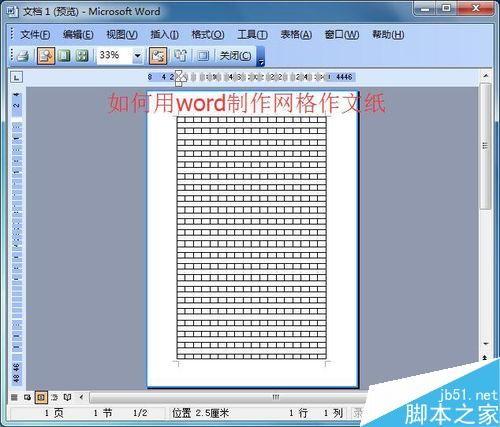Click the '1/2' page count status
500x427 pixels.
pyautogui.click(x=140, y=413)
